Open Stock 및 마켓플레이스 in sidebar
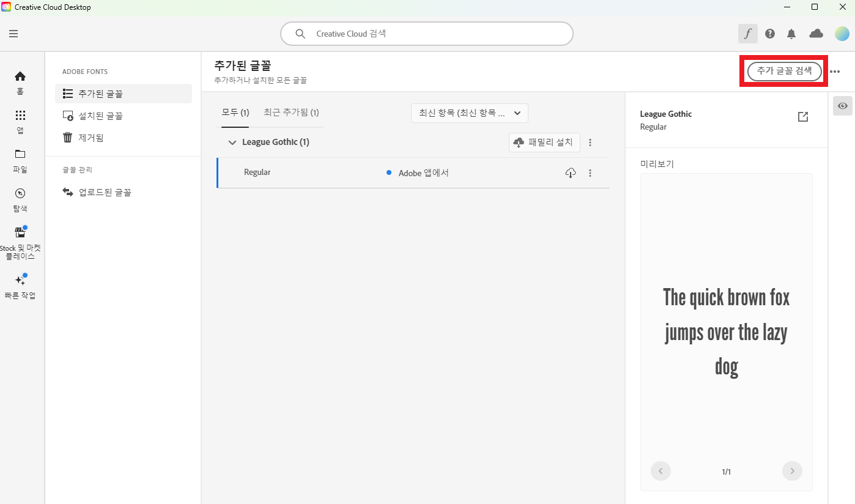The height and width of the screenshot is (504, 855). click(x=20, y=243)
